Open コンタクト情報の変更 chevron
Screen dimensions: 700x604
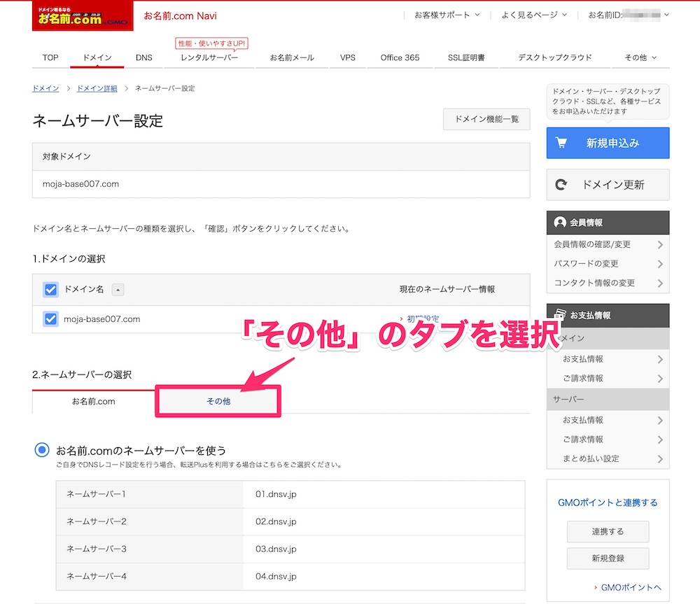click(x=660, y=283)
